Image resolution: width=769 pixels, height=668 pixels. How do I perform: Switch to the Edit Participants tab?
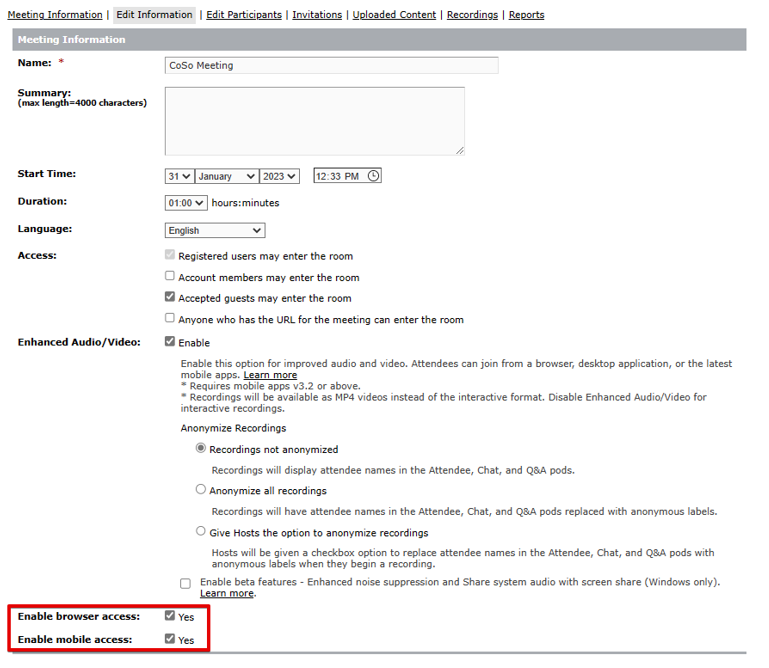[244, 15]
